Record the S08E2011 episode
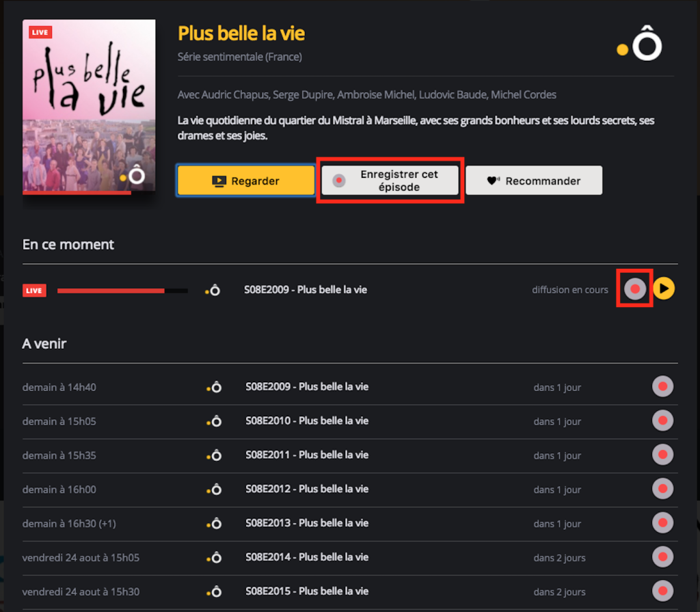This screenshot has height=612, width=700. (662, 455)
